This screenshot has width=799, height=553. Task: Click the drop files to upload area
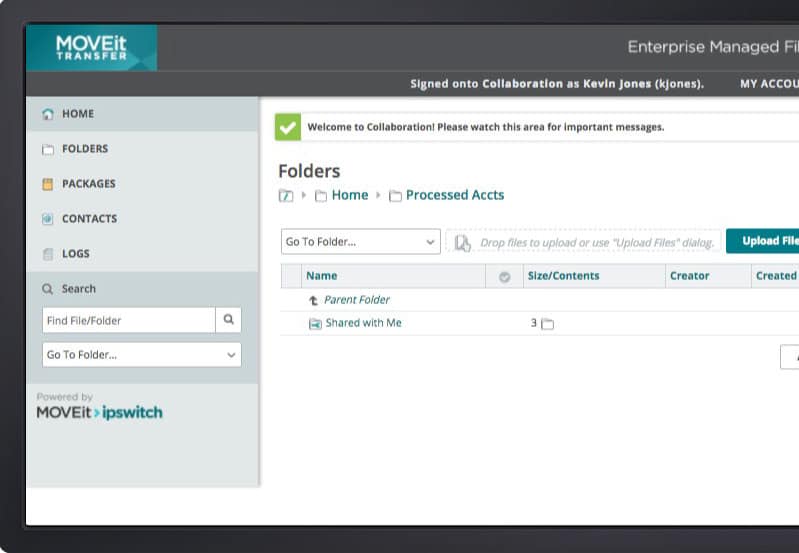(583, 242)
